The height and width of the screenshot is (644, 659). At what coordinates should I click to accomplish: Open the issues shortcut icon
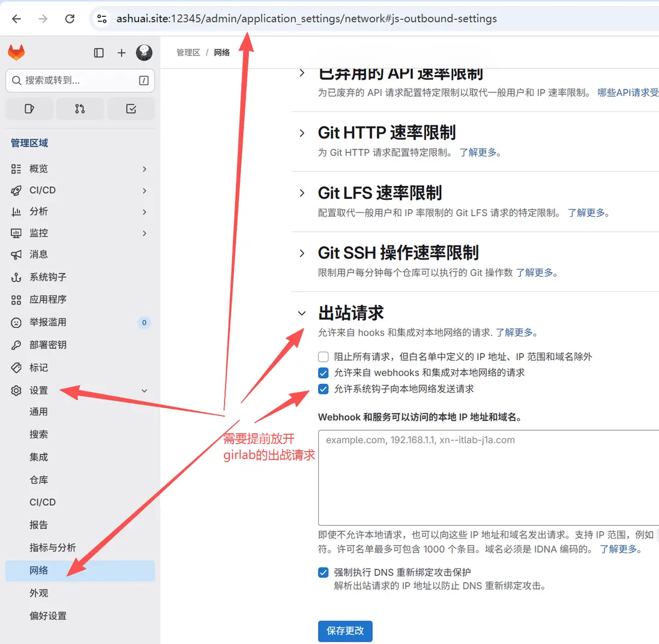pos(29,109)
